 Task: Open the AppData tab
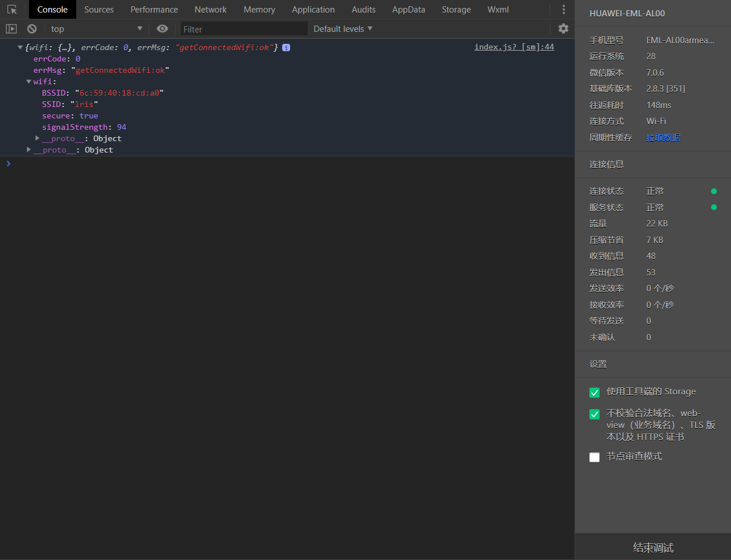point(408,10)
